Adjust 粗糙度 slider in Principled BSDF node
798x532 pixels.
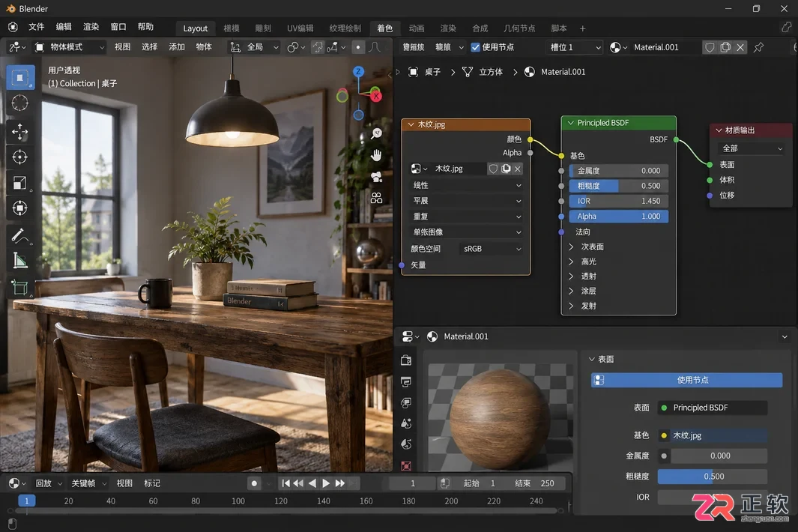pyautogui.click(x=618, y=186)
